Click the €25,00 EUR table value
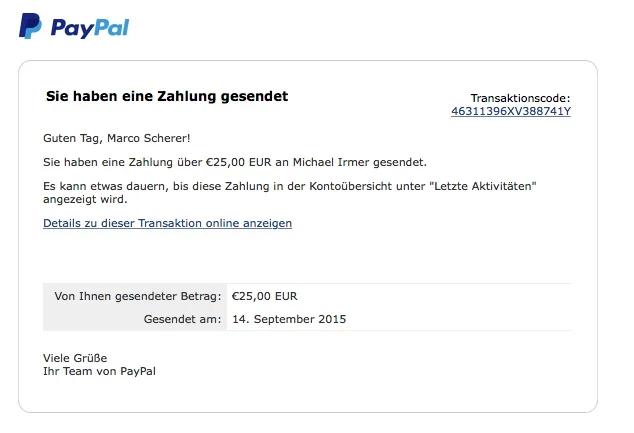 click(265, 296)
